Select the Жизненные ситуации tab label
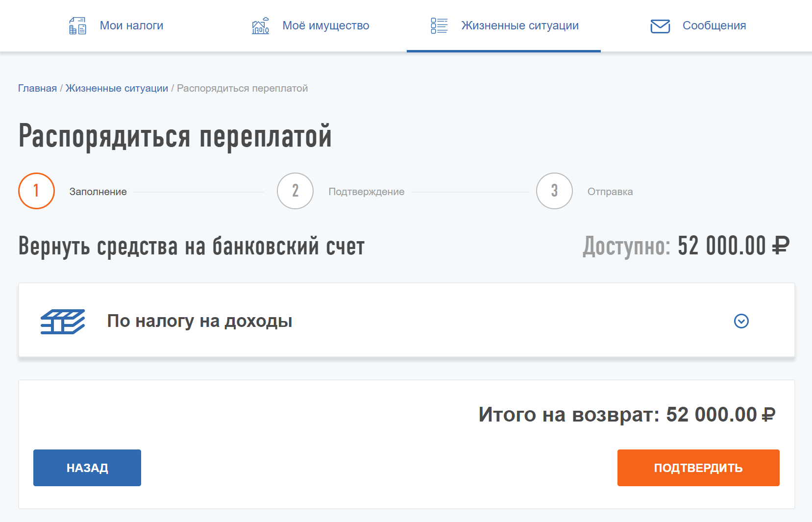This screenshot has width=812, height=522. [x=519, y=25]
